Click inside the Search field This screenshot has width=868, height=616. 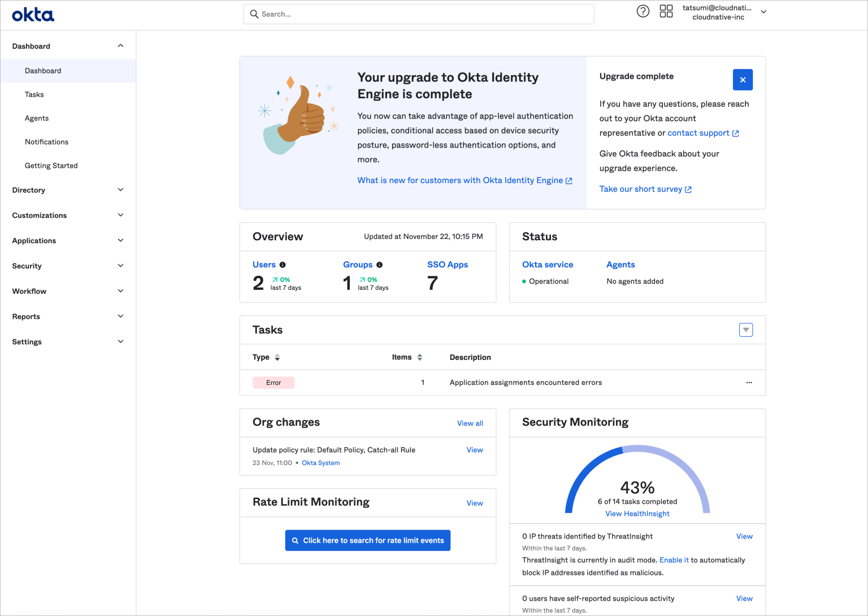(x=418, y=14)
